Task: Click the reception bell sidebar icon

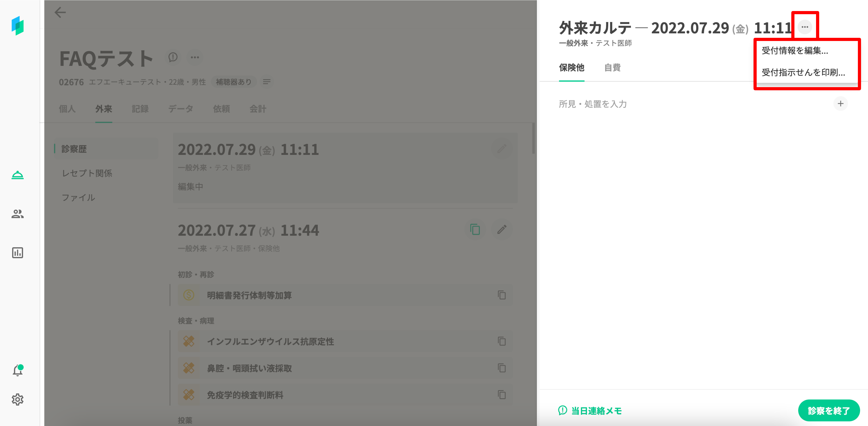Action: tap(18, 175)
